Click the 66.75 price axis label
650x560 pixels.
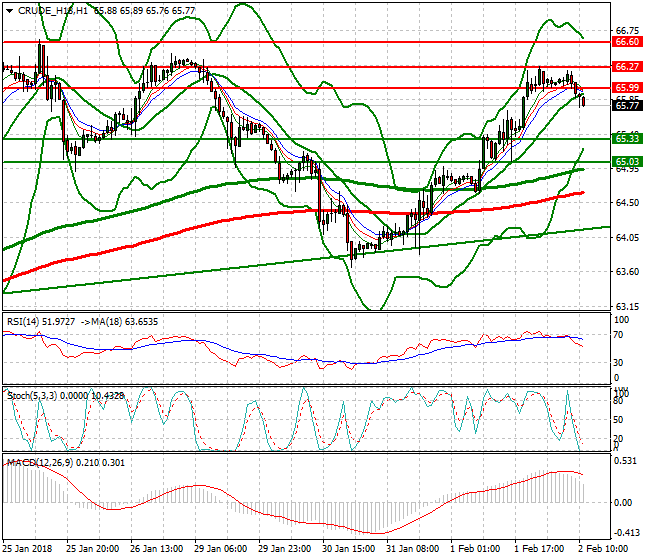point(627,31)
